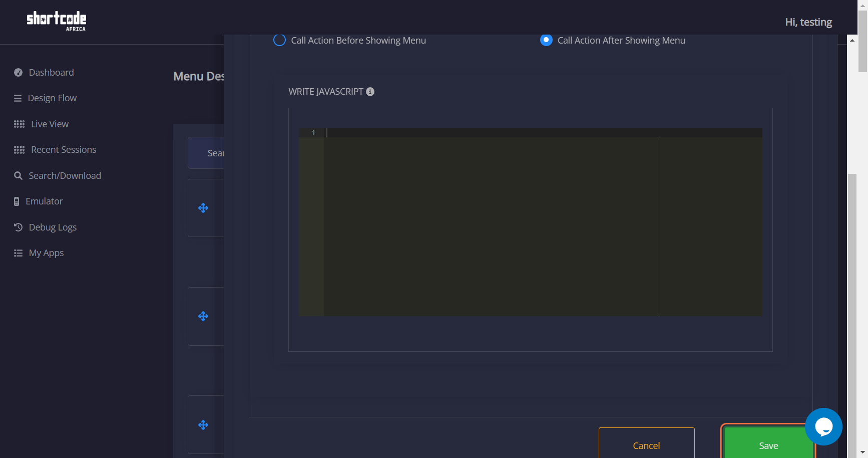The width and height of the screenshot is (868, 458).
Task: Click the Dashboard gauge icon
Action: click(x=18, y=73)
